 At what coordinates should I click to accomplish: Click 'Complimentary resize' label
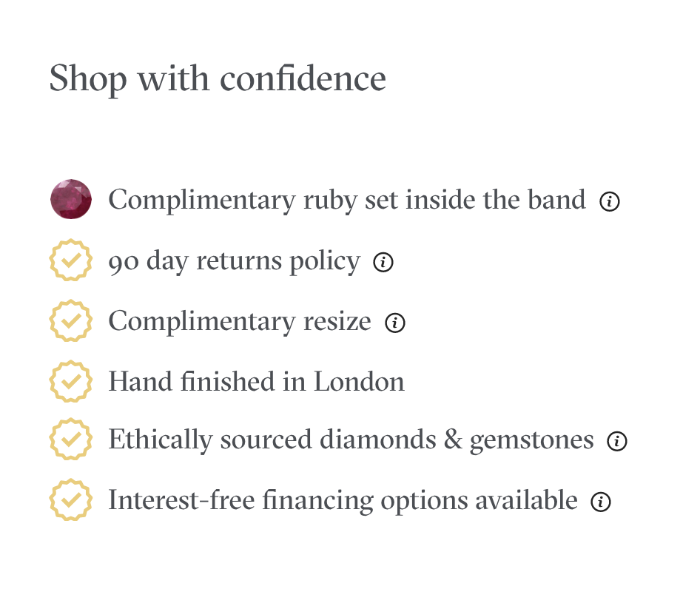(x=240, y=322)
